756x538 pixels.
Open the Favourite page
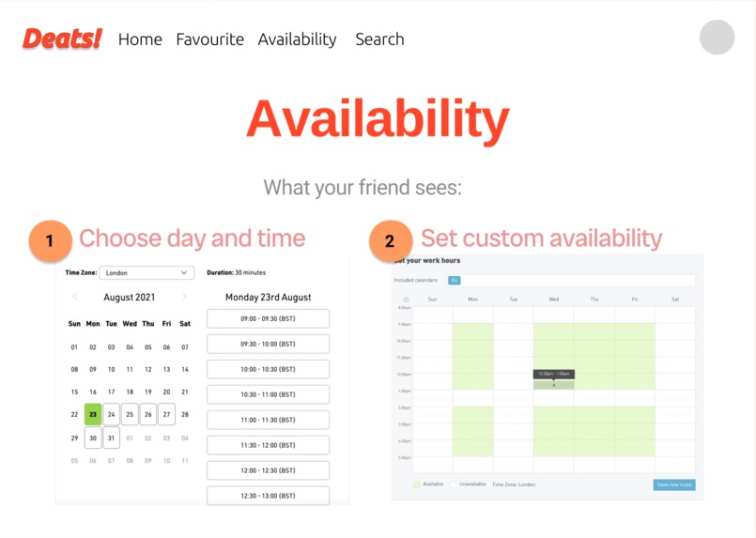tap(209, 39)
